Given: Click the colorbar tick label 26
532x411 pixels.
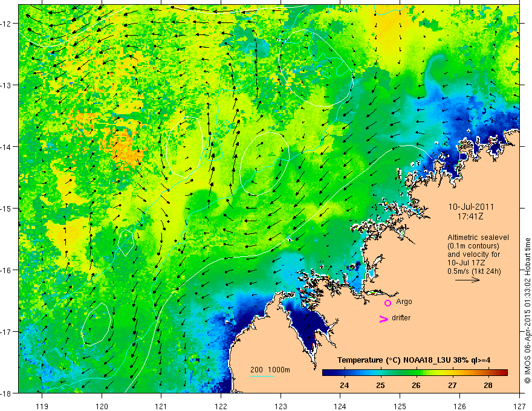Looking at the screenshot, I should pyautogui.click(x=416, y=385).
